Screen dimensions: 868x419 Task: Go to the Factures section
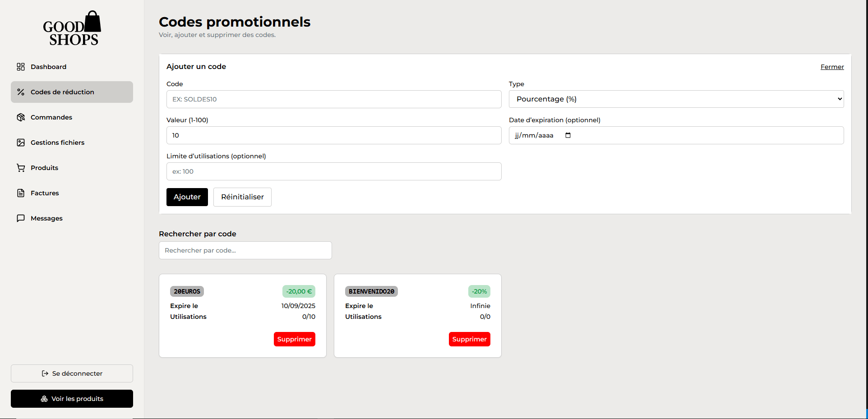point(45,193)
